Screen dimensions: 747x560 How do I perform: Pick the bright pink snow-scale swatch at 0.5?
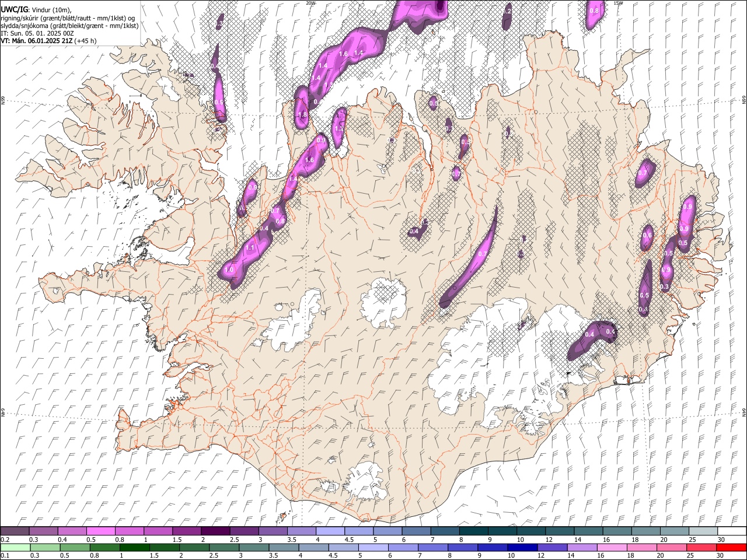(x=100, y=531)
